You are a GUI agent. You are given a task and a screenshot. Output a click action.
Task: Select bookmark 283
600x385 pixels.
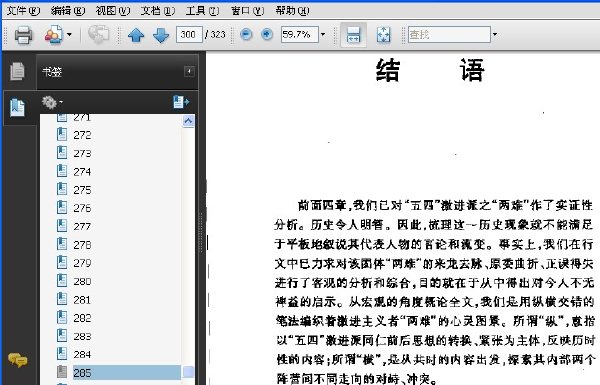point(82,336)
